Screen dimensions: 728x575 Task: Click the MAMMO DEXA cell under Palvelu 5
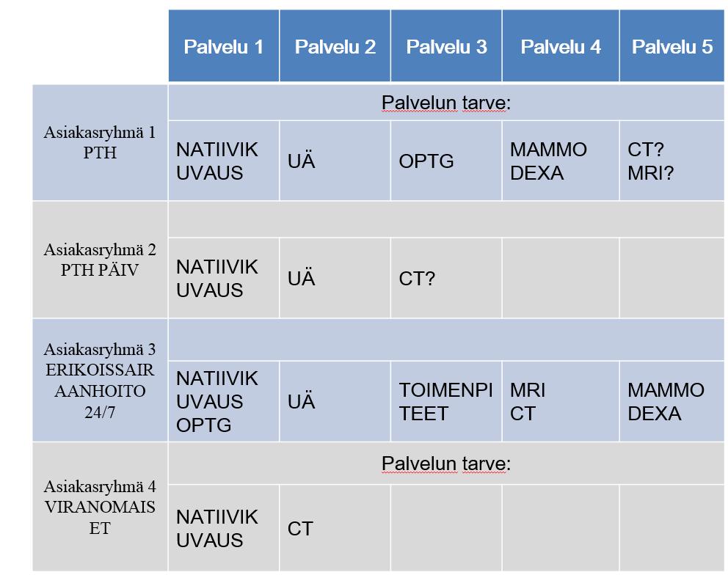tap(671, 401)
